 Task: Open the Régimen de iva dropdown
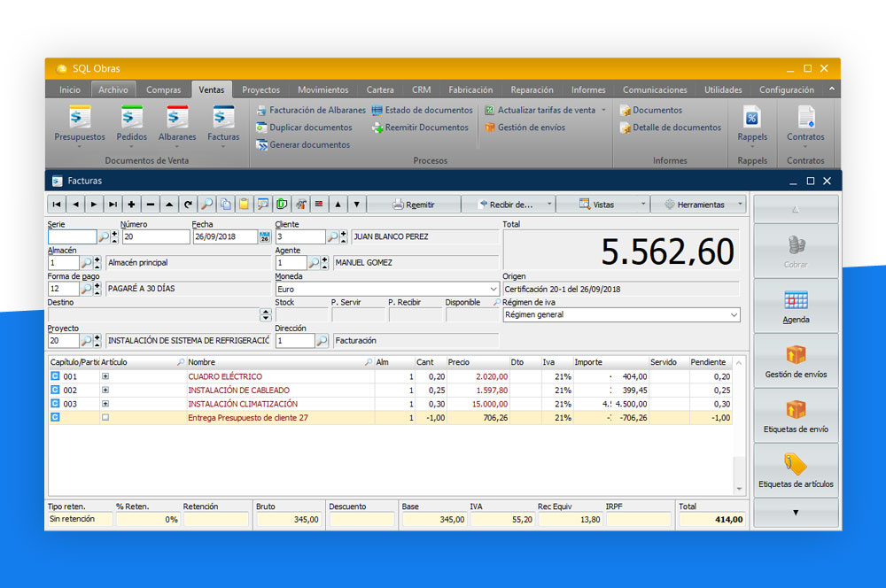click(734, 315)
